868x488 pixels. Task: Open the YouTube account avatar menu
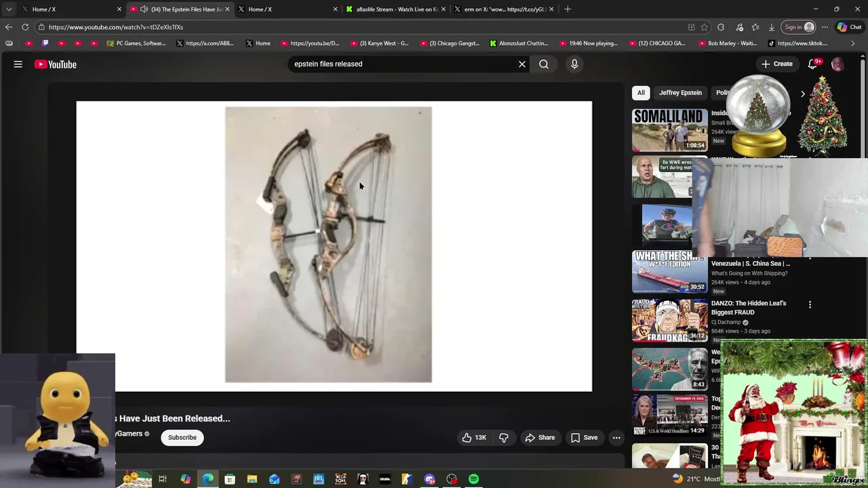[838, 64]
